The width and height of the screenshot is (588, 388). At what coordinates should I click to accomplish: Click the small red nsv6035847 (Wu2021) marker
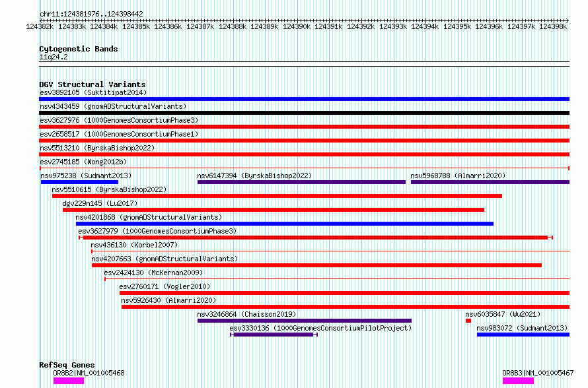point(468,321)
